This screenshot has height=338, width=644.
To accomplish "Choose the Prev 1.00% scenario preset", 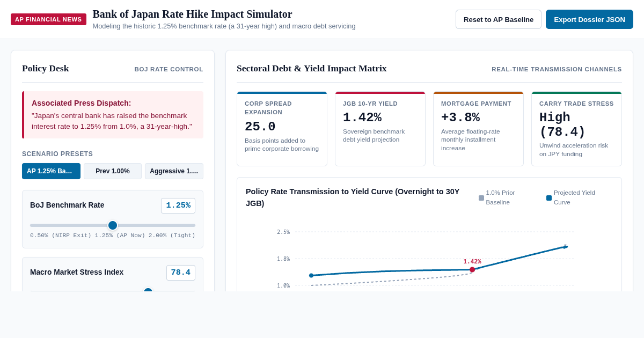I will click(113, 171).
